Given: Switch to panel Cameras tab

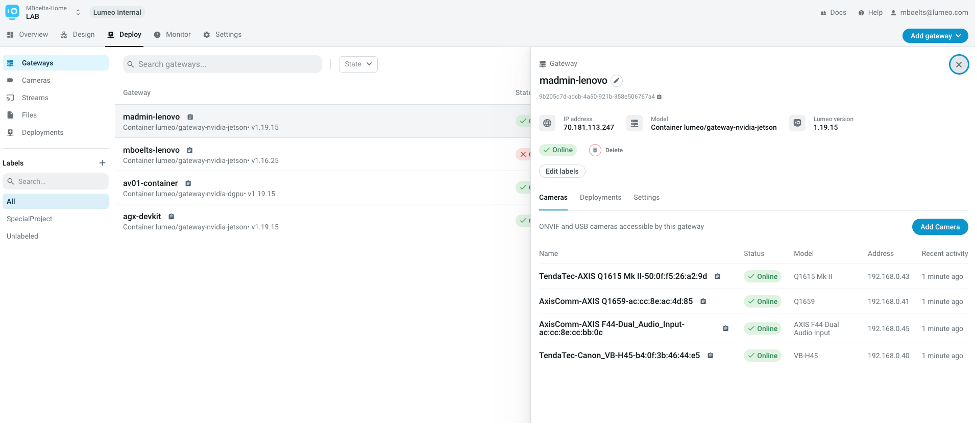Looking at the screenshot, I should (553, 197).
